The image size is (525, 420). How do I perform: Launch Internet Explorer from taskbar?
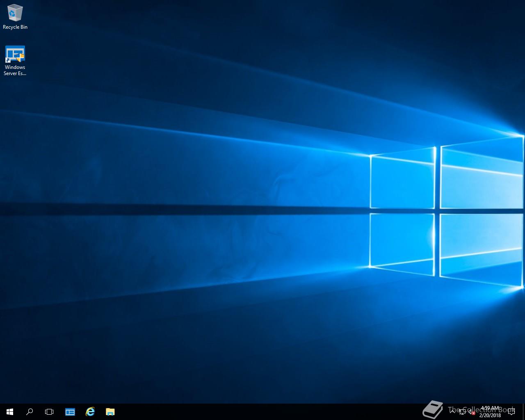coord(90,412)
